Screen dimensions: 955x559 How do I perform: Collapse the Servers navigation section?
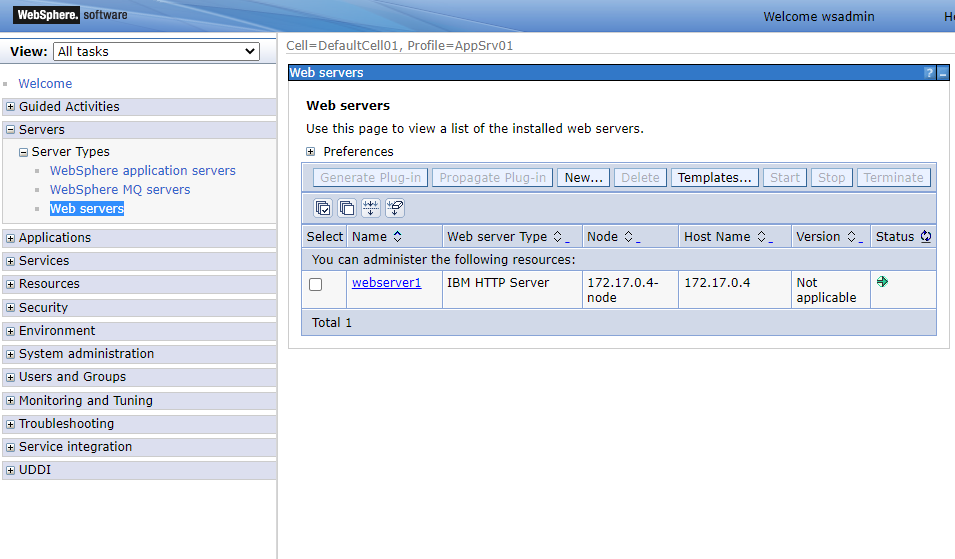click(x=10, y=130)
